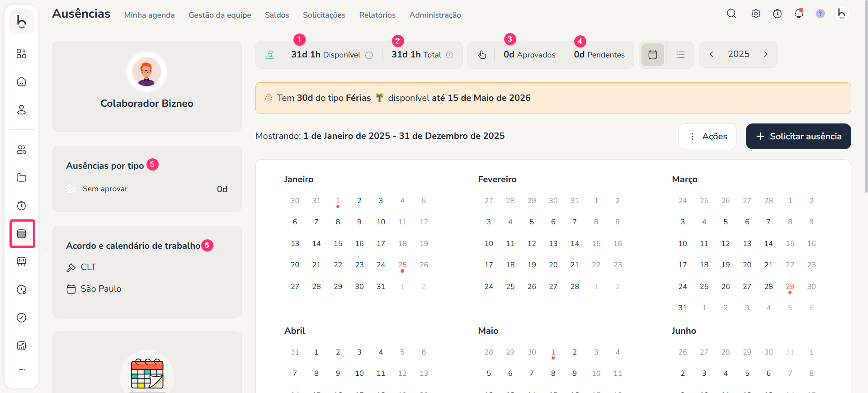Open the time clock icon in header
This screenshot has width=868, height=393.
pos(777,14)
